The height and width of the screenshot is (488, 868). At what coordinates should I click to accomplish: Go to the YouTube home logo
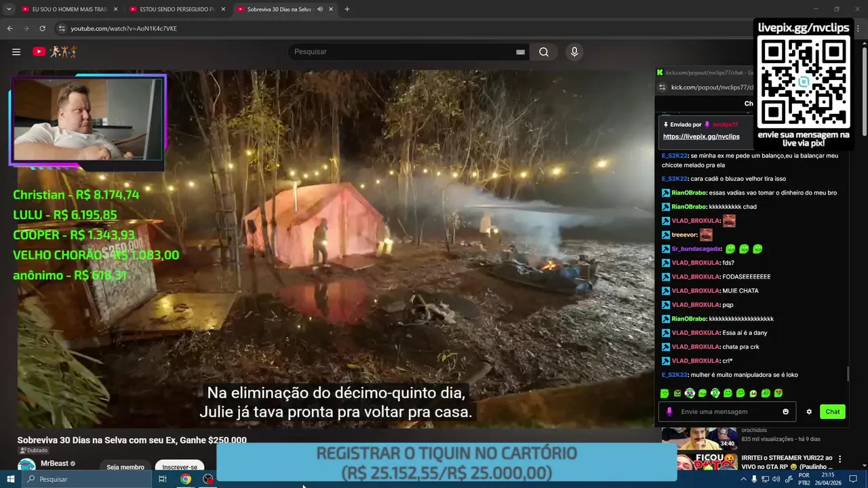[55, 52]
